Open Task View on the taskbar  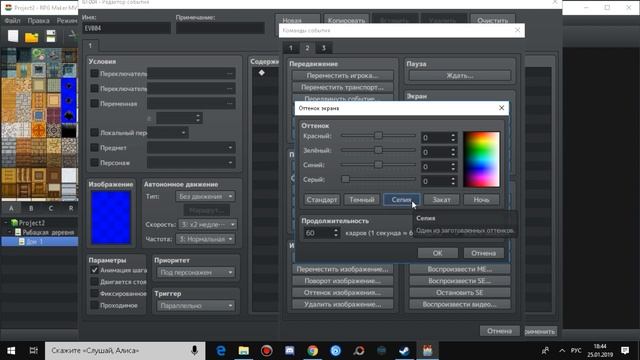click(x=33, y=351)
